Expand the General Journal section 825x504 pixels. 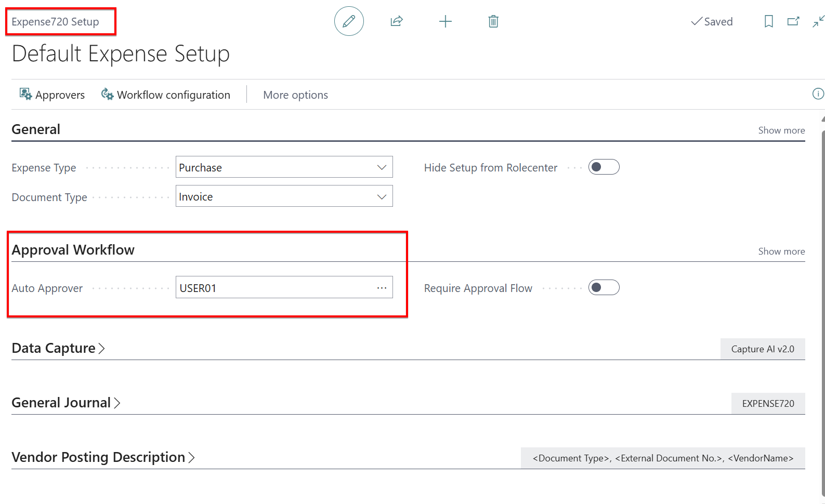[x=66, y=403]
